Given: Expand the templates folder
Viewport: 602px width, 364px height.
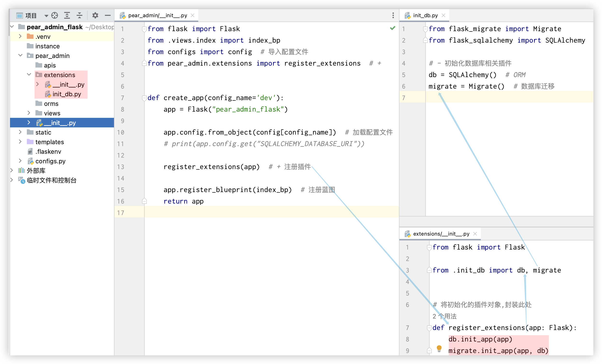Looking at the screenshot, I should pos(20,142).
